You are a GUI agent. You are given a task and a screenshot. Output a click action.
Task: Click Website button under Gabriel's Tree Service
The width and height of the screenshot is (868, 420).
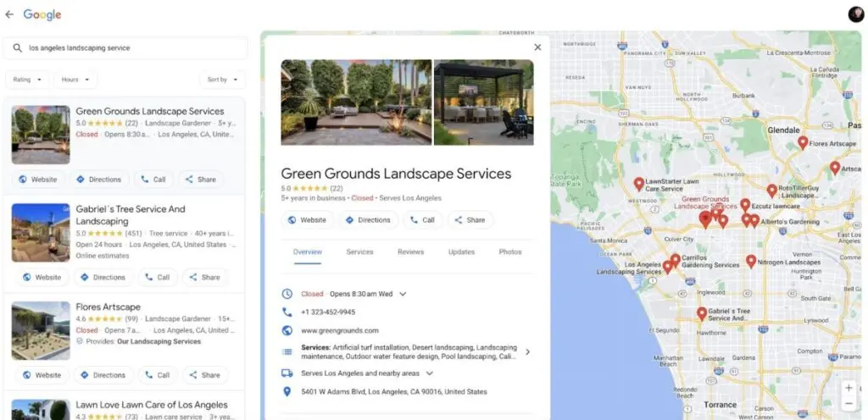pos(42,278)
